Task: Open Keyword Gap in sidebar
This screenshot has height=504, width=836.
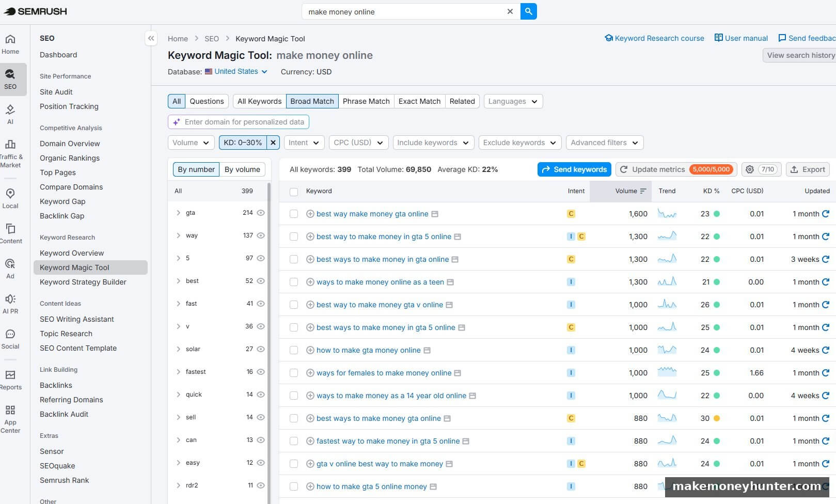Action: click(x=62, y=201)
